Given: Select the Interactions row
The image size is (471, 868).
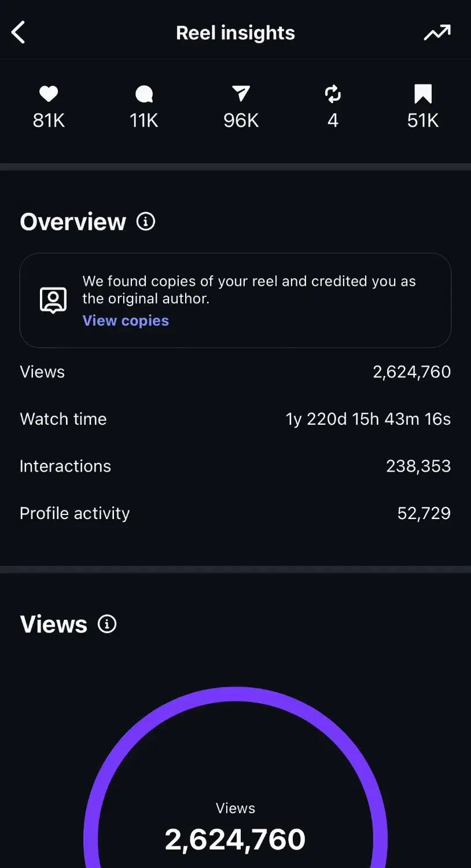Looking at the screenshot, I should (235, 466).
